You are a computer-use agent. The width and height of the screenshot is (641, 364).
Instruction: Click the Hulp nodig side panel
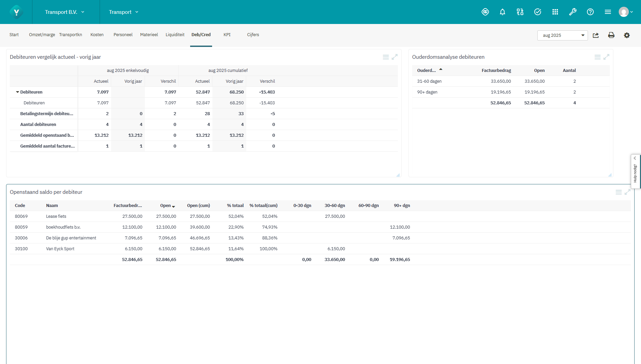pyautogui.click(x=635, y=171)
